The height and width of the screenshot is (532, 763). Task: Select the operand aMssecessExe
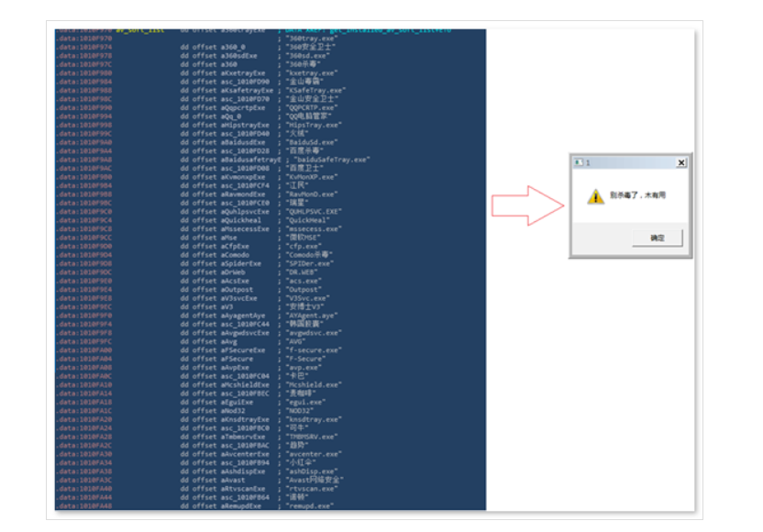245,229
